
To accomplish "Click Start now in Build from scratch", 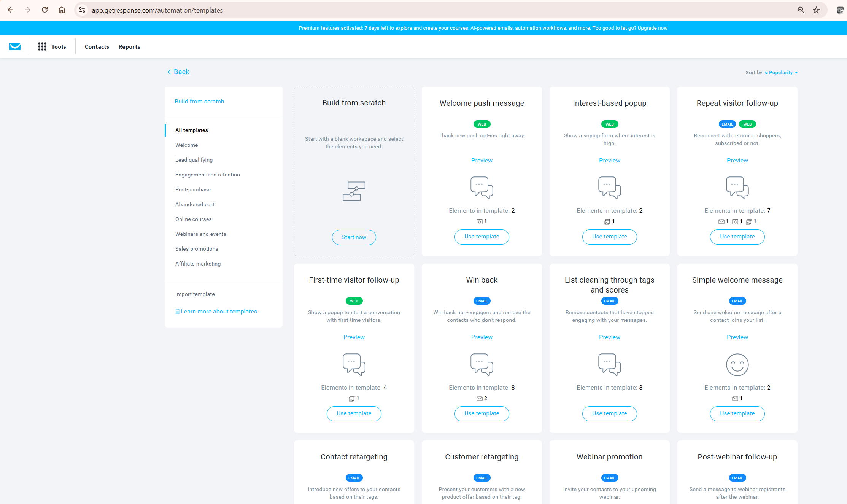I will [x=354, y=237].
